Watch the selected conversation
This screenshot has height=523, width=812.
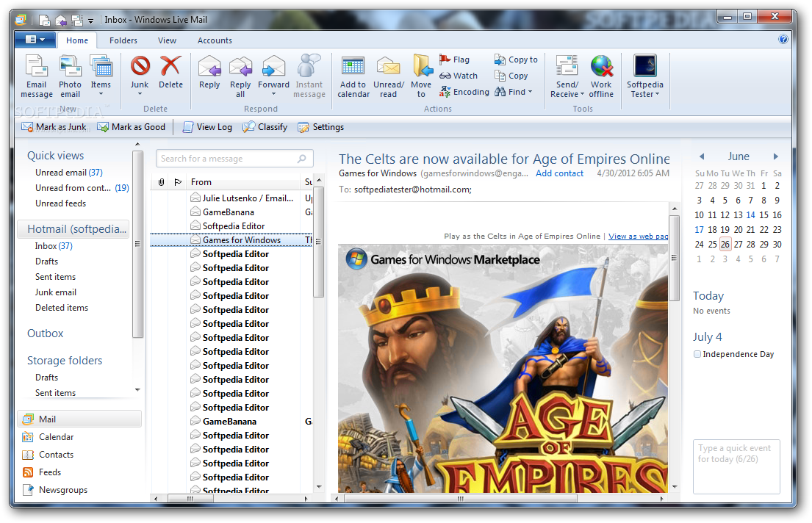coord(459,76)
